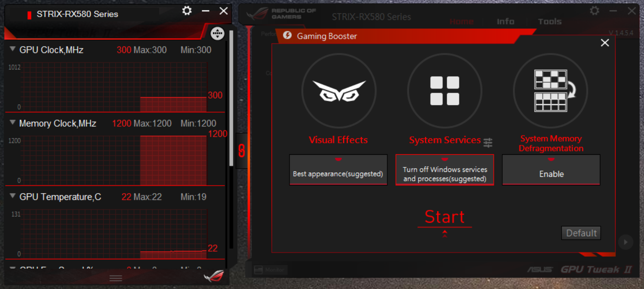Click the "Min:300" GPU clock value
Viewport: 644px width, 289px height.
click(x=196, y=50)
